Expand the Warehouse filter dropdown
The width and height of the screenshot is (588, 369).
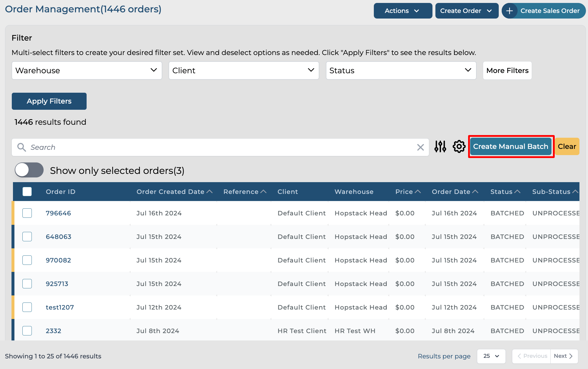coord(87,71)
